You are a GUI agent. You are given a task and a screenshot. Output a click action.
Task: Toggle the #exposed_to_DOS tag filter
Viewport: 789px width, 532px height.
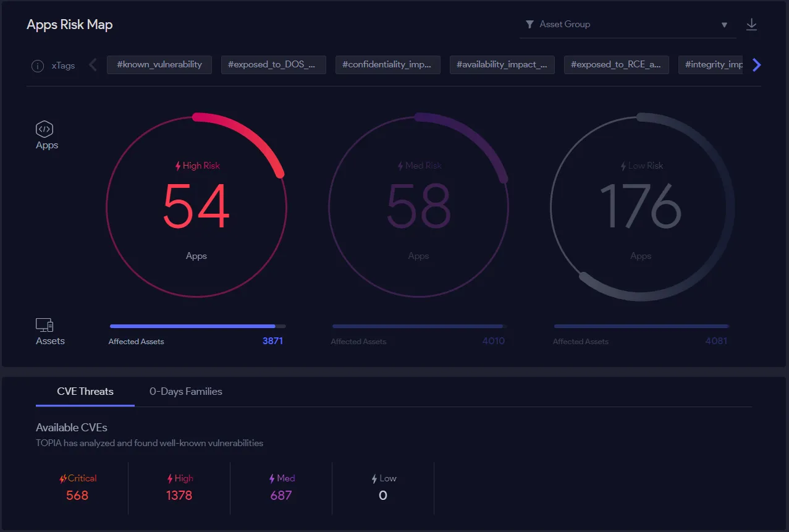click(273, 65)
